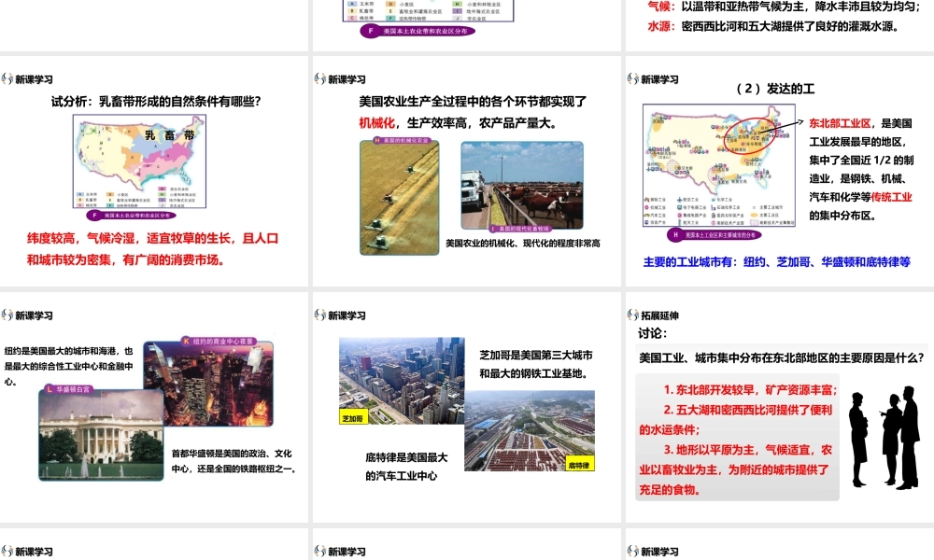Click the New York night skyline photo
The height and width of the screenshot is (560, 934).
208,384
